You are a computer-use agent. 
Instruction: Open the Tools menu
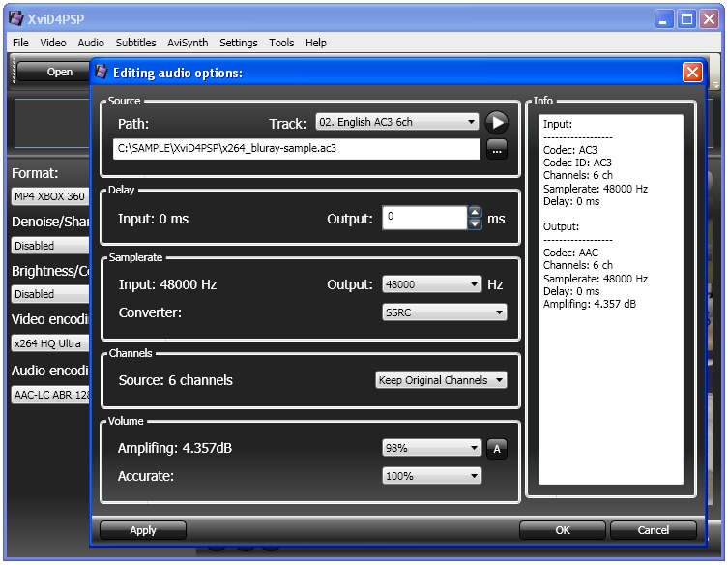point(281,43)
